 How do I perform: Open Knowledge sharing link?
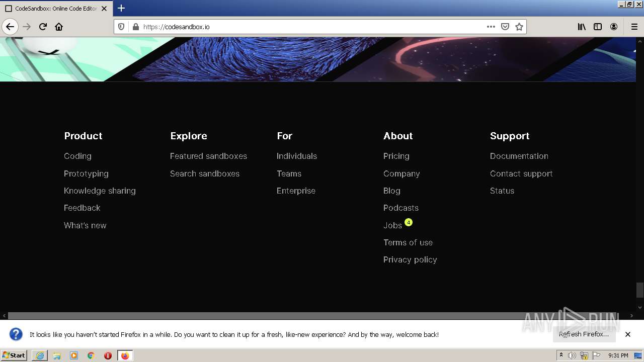click(100, 191)
